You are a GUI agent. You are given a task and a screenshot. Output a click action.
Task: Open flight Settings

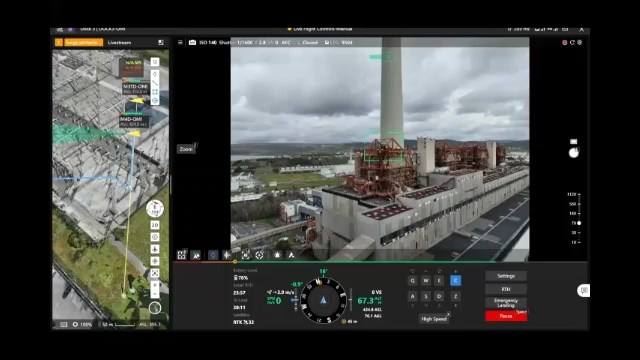pyautogui.click(x=506, y=276)
